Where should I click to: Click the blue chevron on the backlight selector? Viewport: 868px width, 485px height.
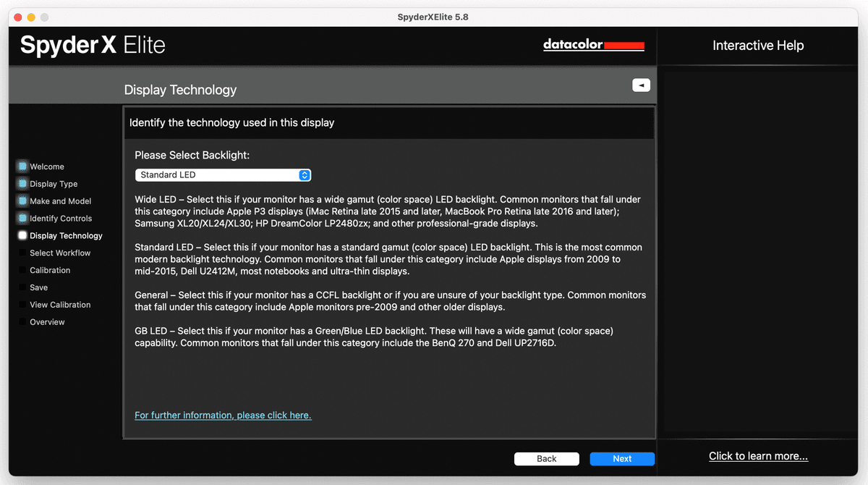(x=303, y=174)
